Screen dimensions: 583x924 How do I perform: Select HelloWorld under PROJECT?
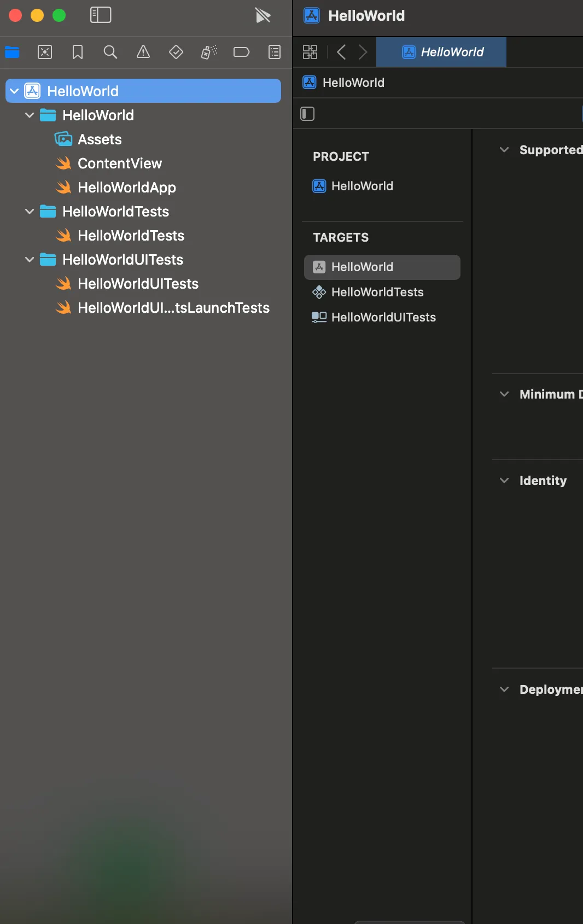(x=362, y=186)
